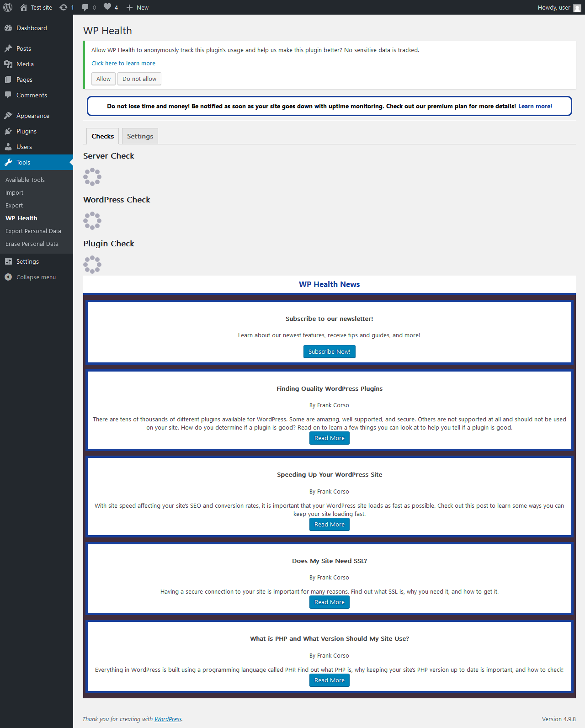Open Erase Personal Data submenu item
This screenshot has width=585, height=728.
[32, 244]
